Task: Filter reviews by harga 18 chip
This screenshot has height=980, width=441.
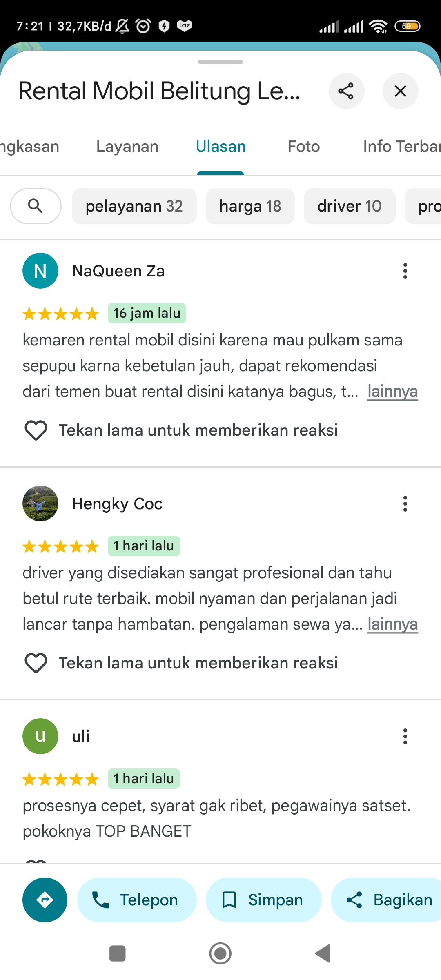Action: (250, 206)
